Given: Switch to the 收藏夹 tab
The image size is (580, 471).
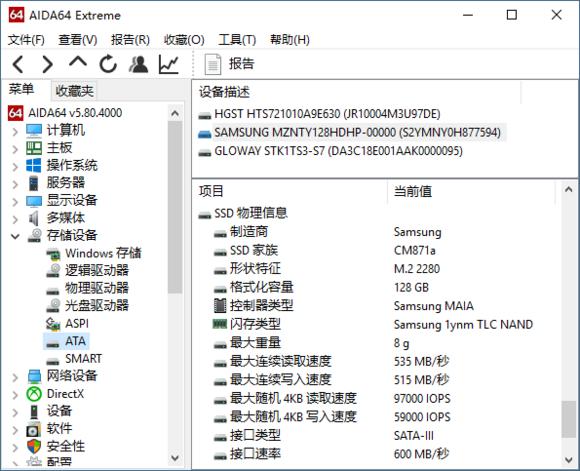Looking at the screenshot, I should pyautogui.click(x=74, y=91).
